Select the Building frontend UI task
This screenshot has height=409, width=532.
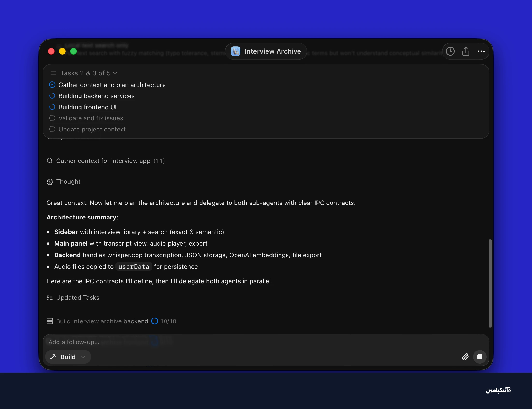tap(87, 107)
